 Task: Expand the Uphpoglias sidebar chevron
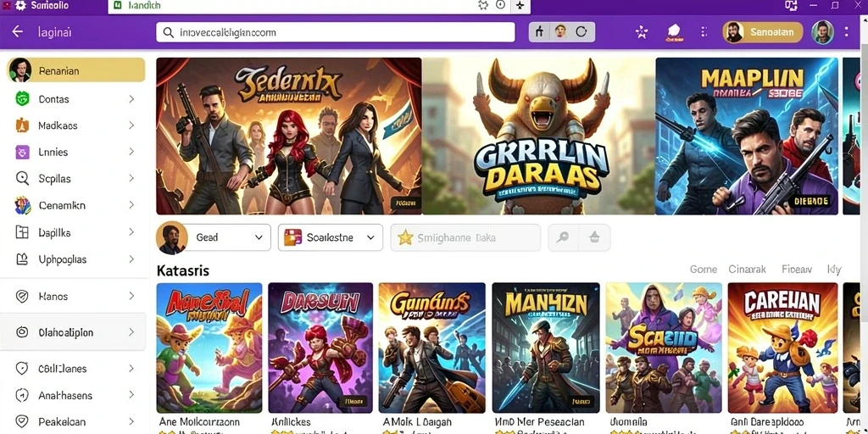point(131,259)
